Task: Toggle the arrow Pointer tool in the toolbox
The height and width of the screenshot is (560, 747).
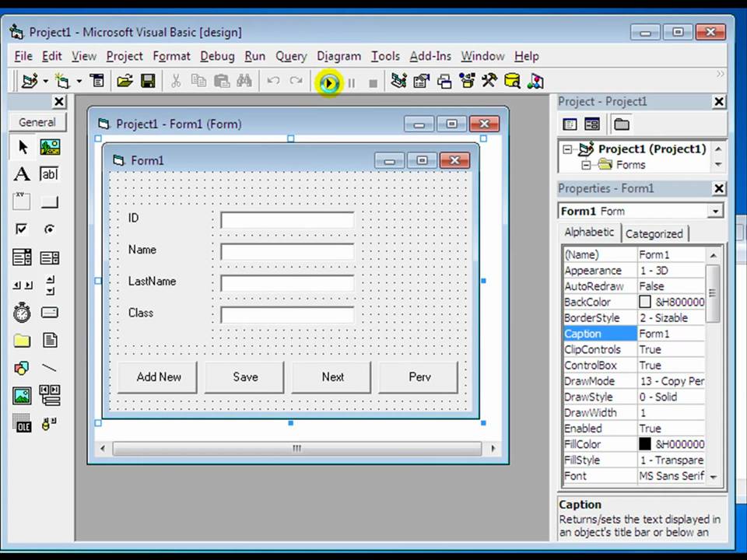Action: coord(22,147)
